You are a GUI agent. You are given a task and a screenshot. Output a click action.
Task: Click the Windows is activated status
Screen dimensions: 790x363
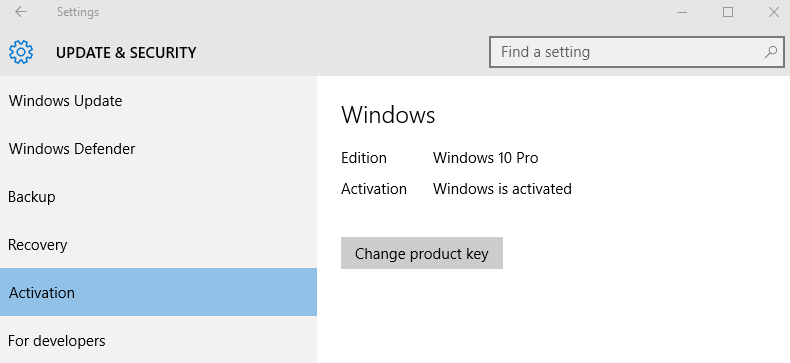click(502, 189)
